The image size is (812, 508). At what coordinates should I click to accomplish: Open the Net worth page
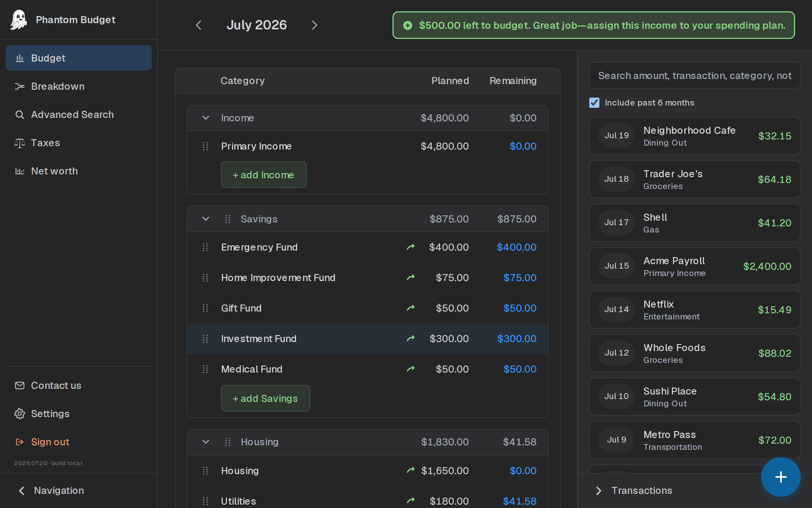click(x=78, y=171)
